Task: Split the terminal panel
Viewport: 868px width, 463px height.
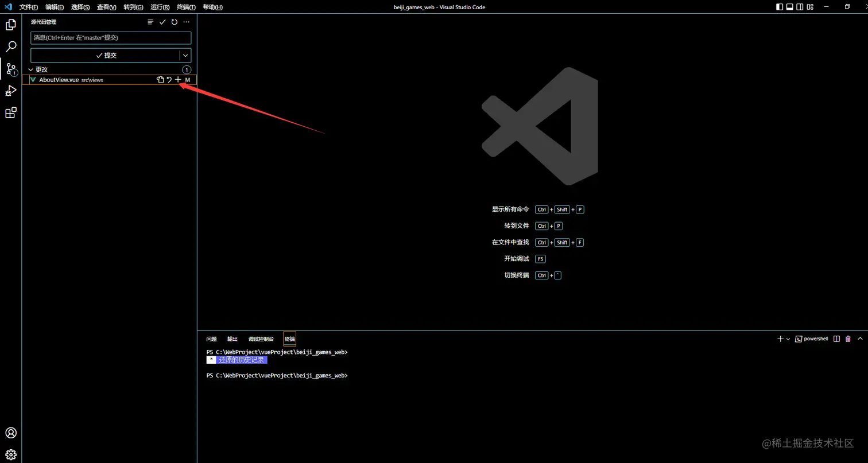Action: 836,339
